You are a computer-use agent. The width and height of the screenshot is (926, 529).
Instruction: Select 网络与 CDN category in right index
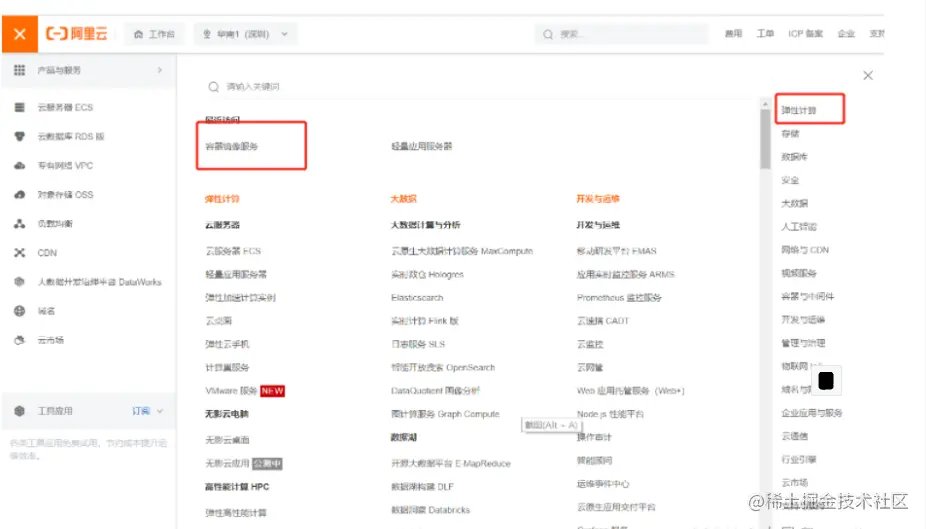pyautogui.click(x=805, y=250)
